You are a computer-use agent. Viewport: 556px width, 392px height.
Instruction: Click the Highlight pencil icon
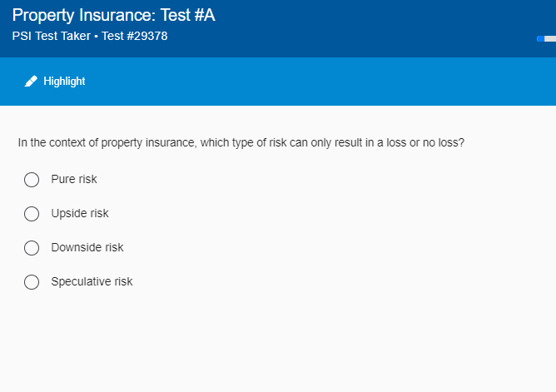click(x=31, y=82)
